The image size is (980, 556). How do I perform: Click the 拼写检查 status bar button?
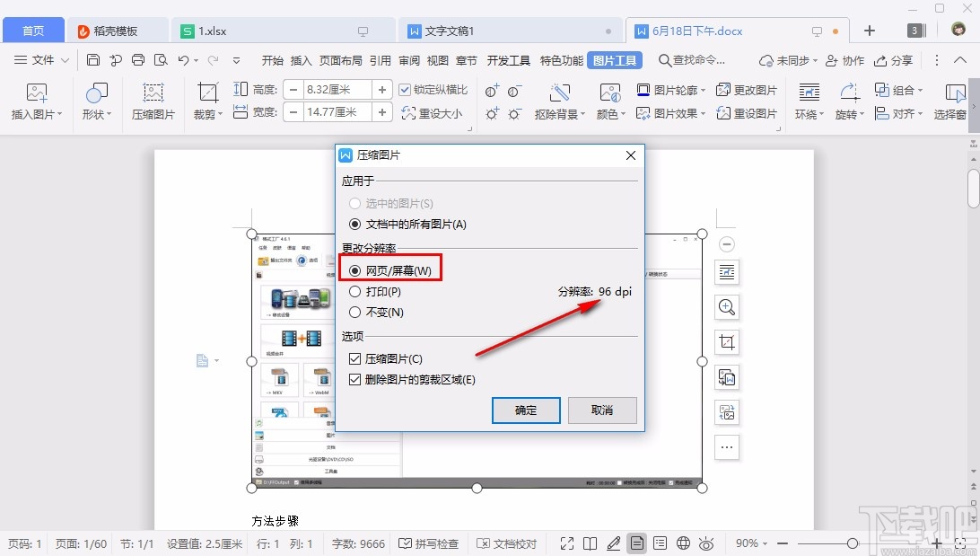428,543
